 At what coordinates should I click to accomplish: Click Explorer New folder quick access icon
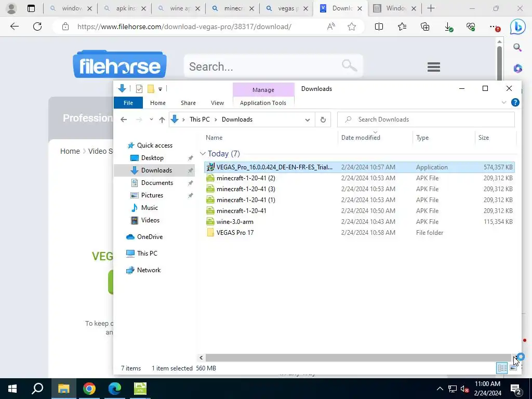(x=151, y=89)
